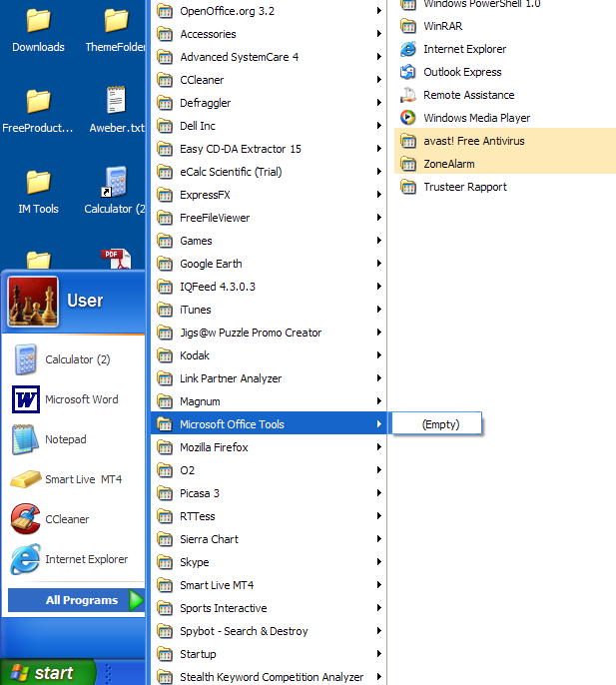Launch Calculator (2) from Start menu icon

coord(25,359)
